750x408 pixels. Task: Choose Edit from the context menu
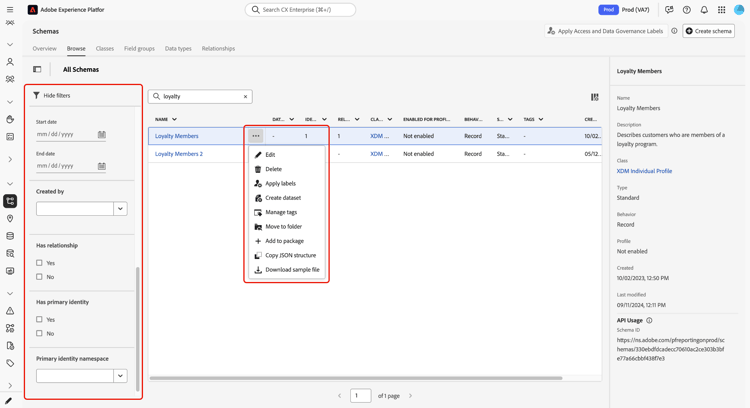click(x=287, y=154)
